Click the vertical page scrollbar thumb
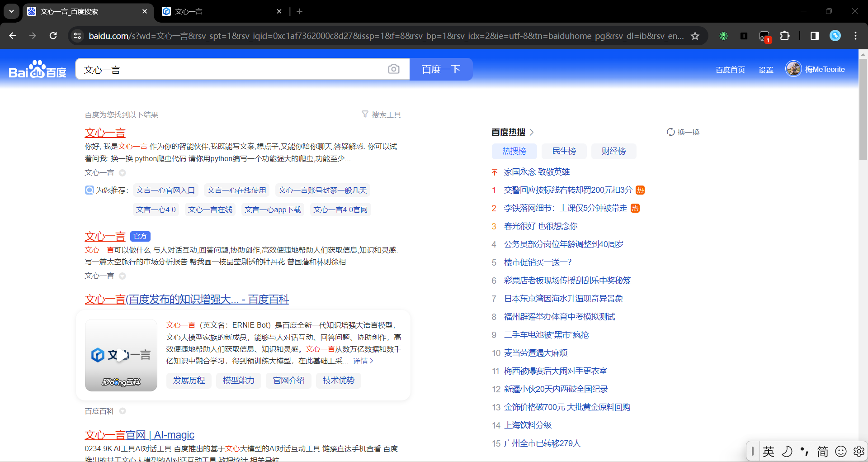 pos(863,109)
